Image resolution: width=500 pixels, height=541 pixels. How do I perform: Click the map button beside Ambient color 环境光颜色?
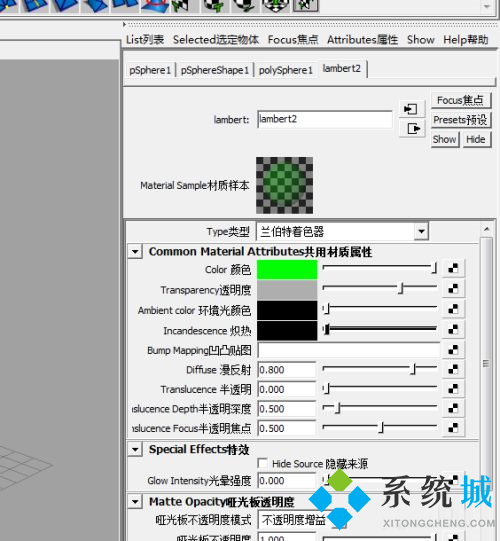[453, 309]
